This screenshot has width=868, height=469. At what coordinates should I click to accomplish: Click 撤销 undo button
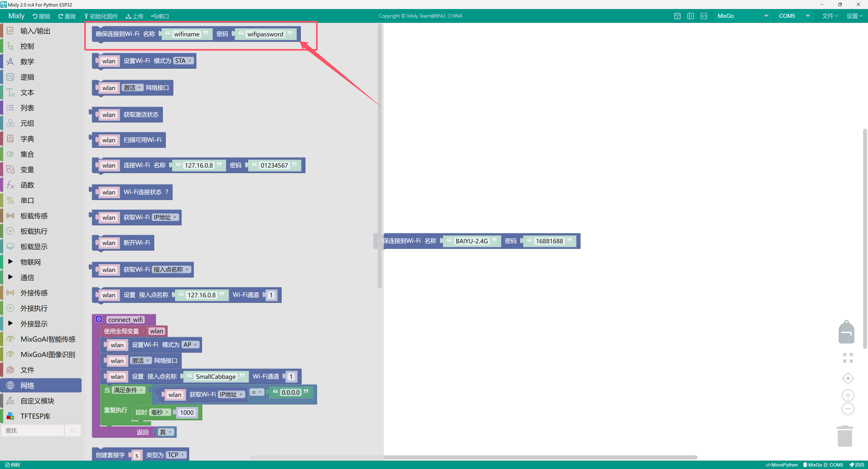point(41,16)
